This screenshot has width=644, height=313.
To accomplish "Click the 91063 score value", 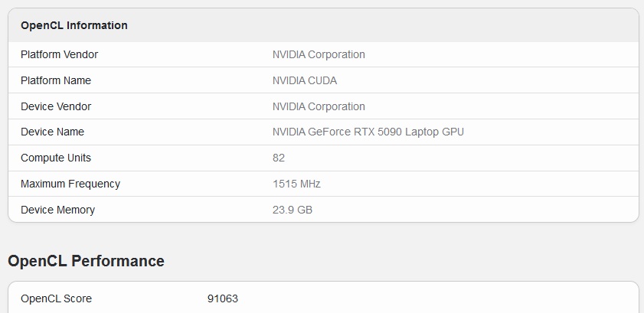I will pyautogui.click(x=223, y=298).
